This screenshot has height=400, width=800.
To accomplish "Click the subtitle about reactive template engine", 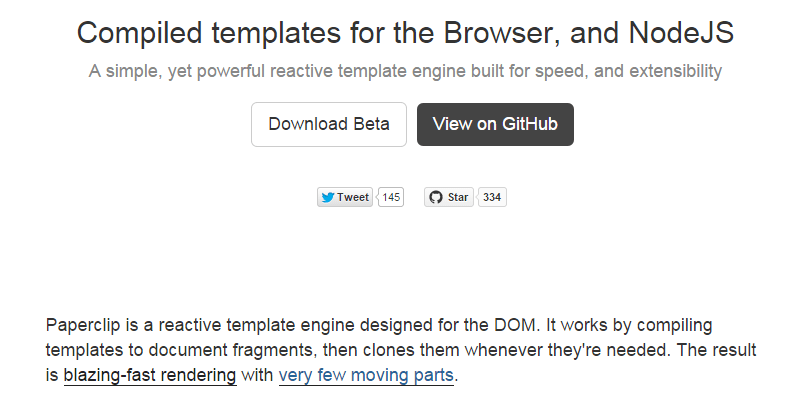I will coord(405,71).
